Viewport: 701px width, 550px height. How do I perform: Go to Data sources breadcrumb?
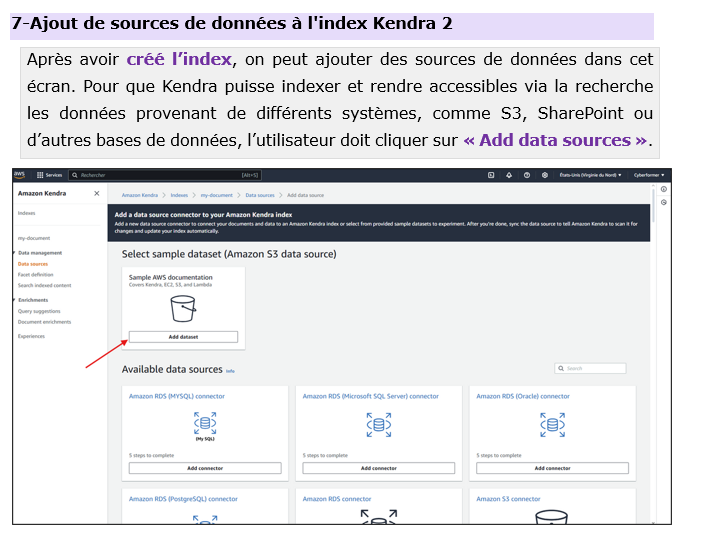(x=260, y=195)
